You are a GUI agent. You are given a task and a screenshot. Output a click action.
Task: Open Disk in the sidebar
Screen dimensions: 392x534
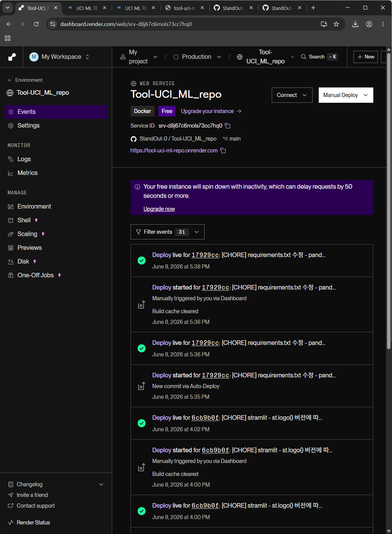[56, 262]
